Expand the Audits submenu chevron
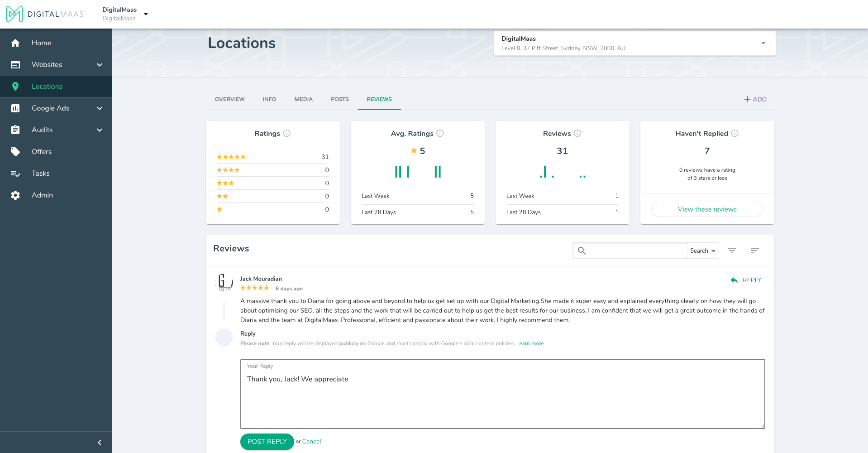Image resolution: width=868 pixels, height=453 pixels. click(100, 130)
